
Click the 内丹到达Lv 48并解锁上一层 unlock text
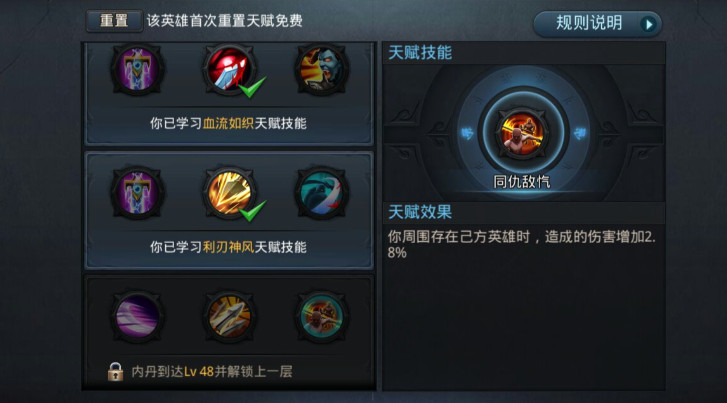[212, 371]
